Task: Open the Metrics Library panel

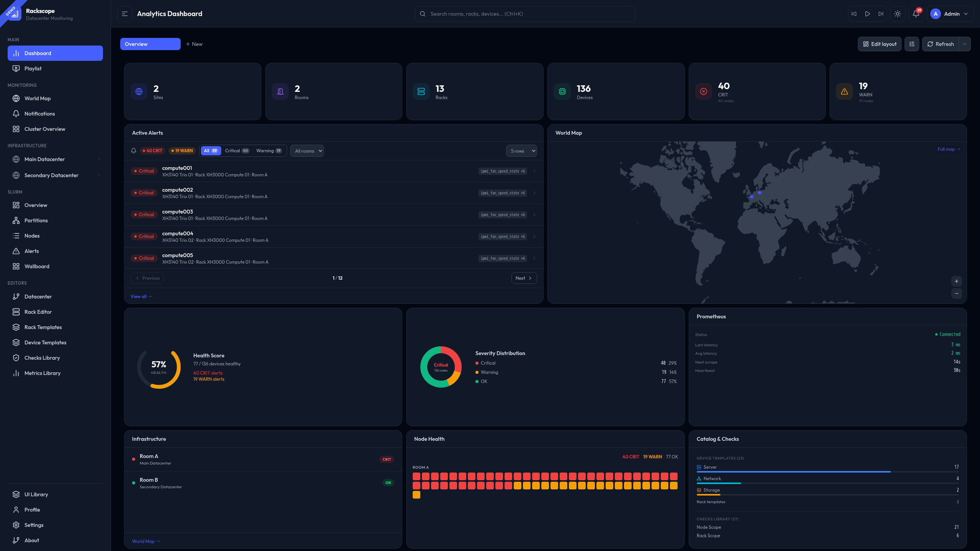Action: [x=42, y=373]
